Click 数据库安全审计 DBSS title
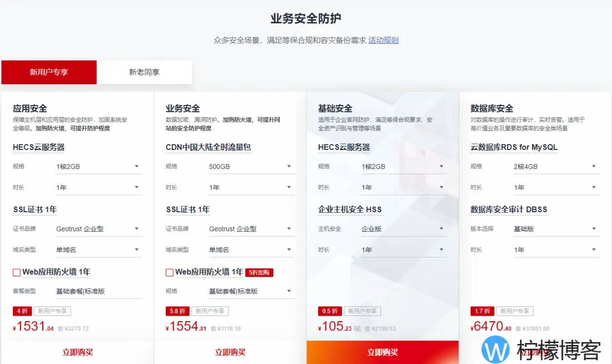The image size is (612, 364). click(509, 210)
